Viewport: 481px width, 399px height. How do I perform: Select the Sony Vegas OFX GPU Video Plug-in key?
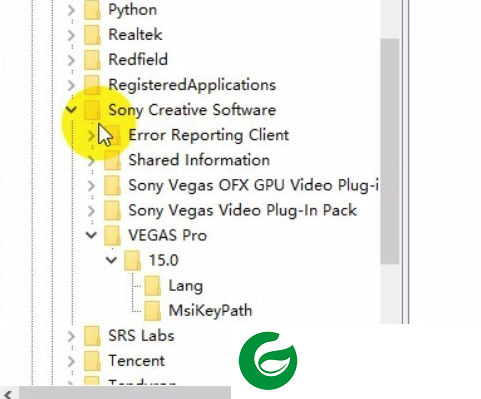[x=253, y=185]
